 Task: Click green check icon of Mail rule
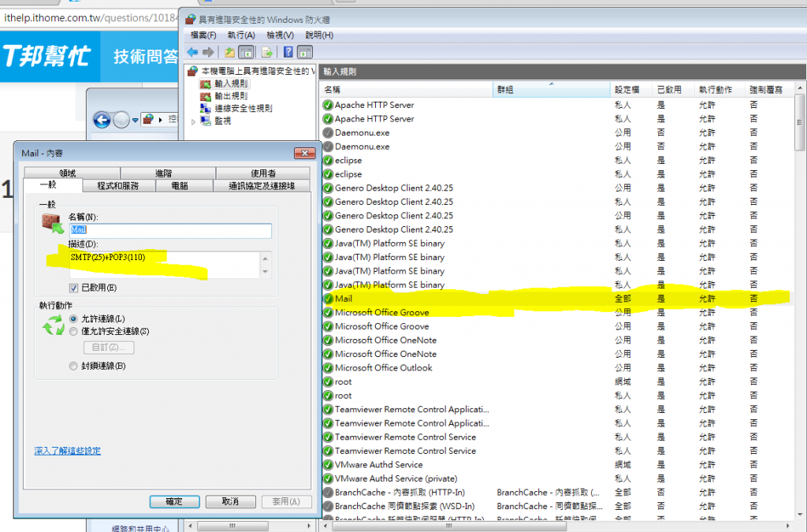(328, 299)
